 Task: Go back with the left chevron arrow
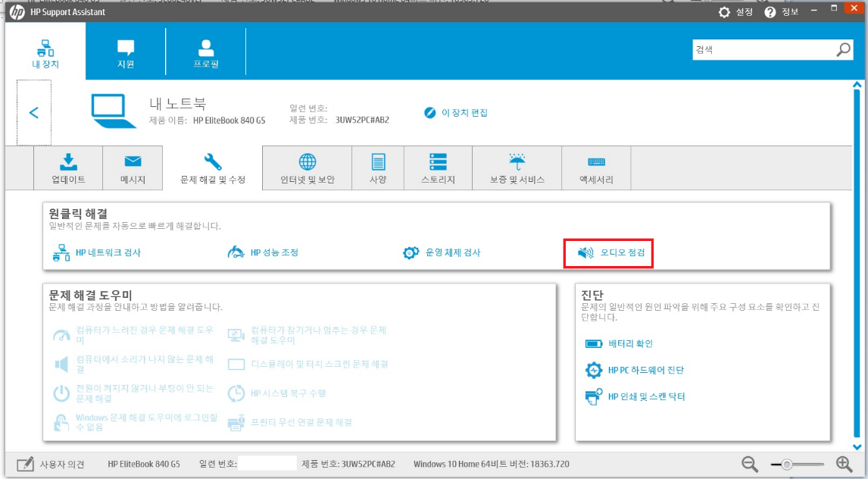point(34,112)
